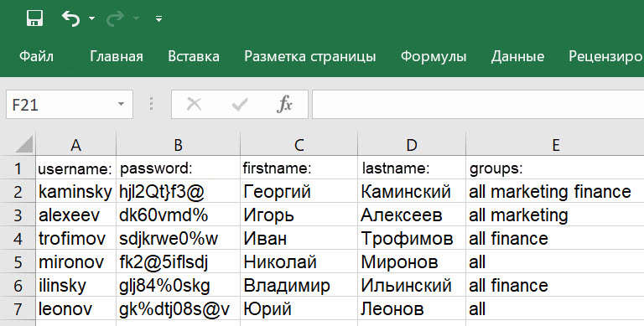The width and height of the screenshot is (644, 326).
Task: Select column E header
Action: click(x=555, y=144)
